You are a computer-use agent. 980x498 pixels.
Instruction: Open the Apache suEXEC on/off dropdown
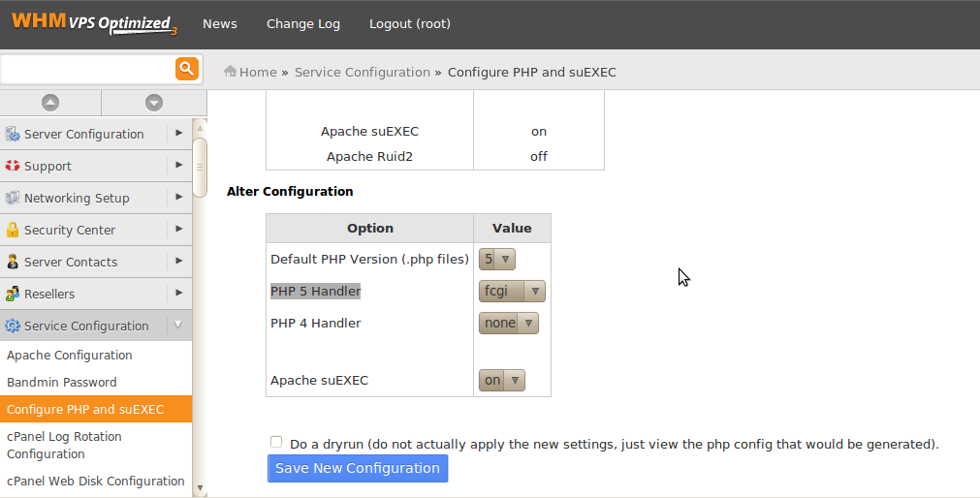pos(501,380)
